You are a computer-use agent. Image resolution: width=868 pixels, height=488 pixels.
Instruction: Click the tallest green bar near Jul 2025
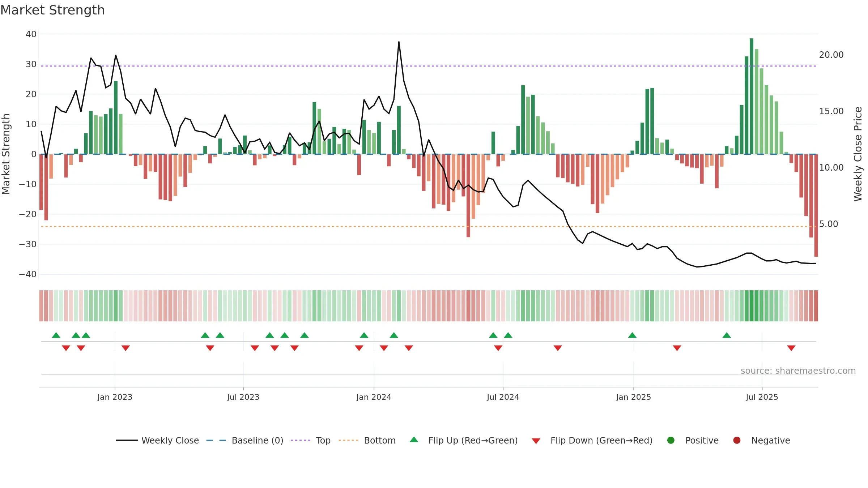click(752, 96)
